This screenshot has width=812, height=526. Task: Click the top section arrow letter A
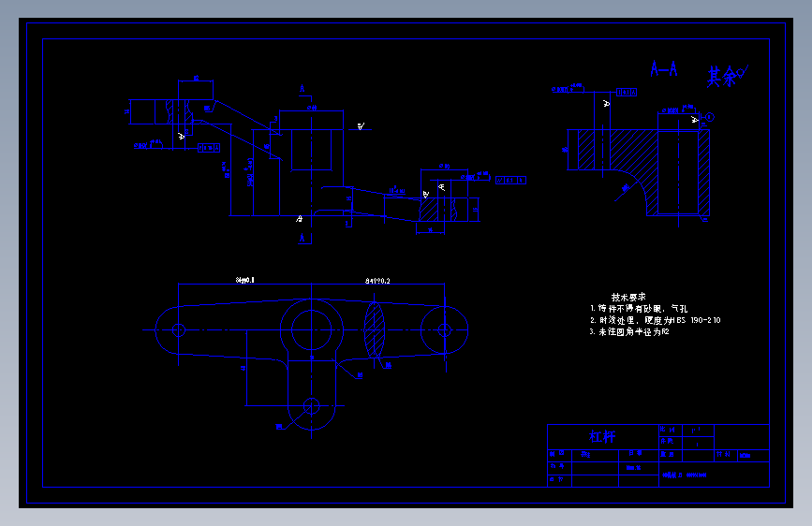pos(302,89)
